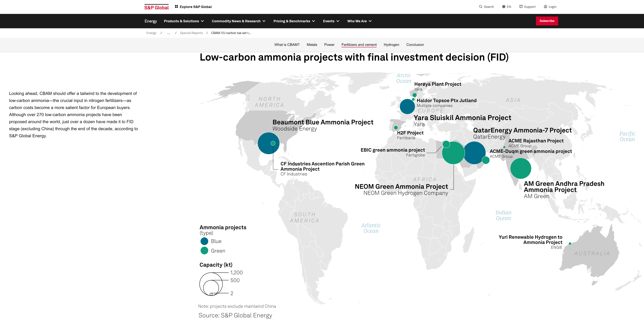Go to the Metals section tab
The height and width of the screenshot is (320, 644).
click(312, 45)
